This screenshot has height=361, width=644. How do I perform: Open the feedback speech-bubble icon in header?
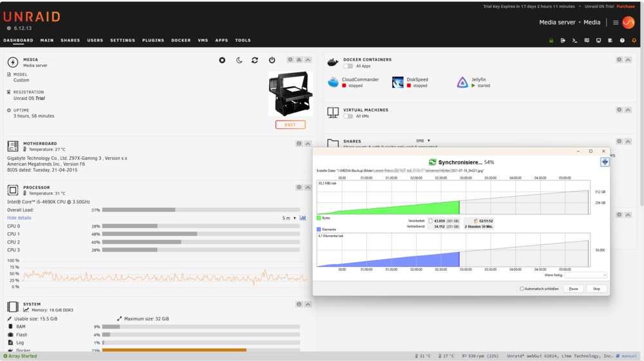coord(587,41)
